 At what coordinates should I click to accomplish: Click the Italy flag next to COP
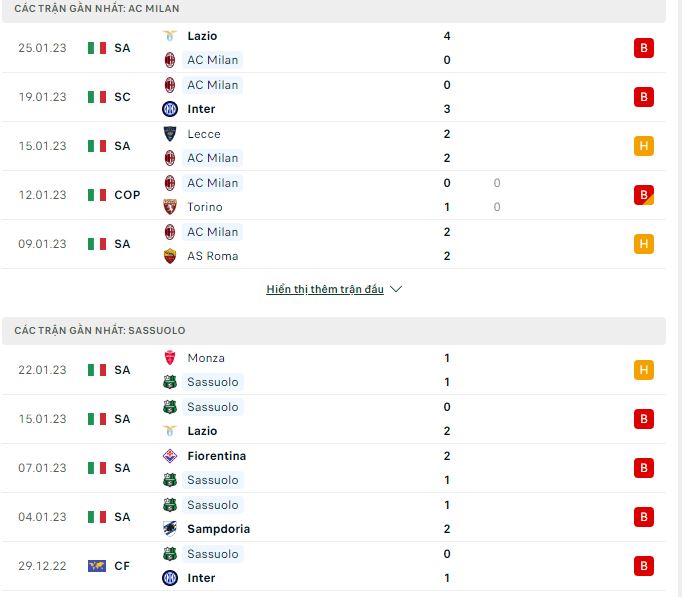pos(97,195)
